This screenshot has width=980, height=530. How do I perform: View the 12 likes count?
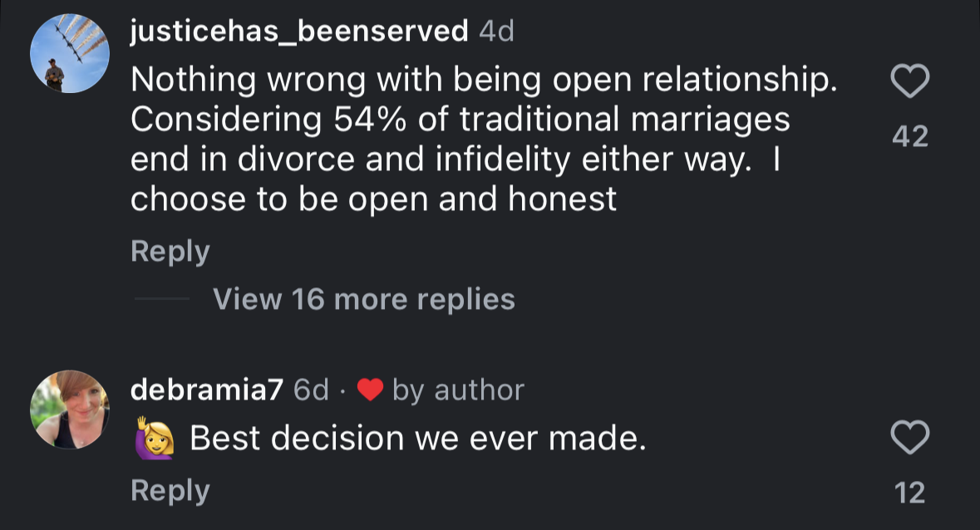point(909,493)
